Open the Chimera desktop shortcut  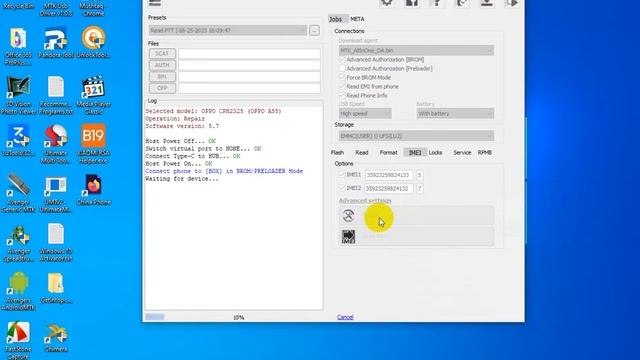56,338
